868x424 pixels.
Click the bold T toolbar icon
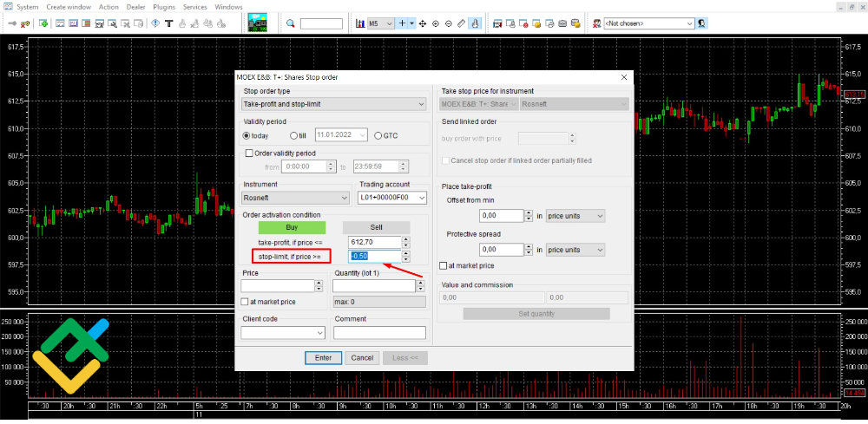[169, 23]
